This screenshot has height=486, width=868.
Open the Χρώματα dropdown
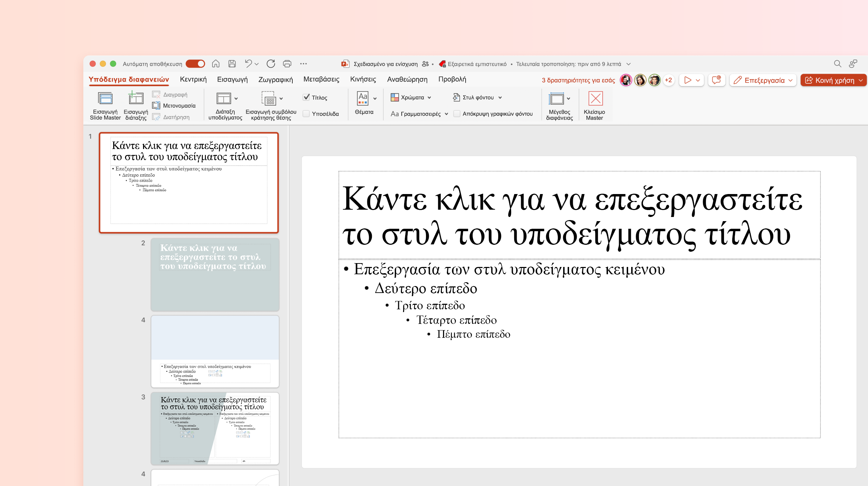[x=429, y=98]
